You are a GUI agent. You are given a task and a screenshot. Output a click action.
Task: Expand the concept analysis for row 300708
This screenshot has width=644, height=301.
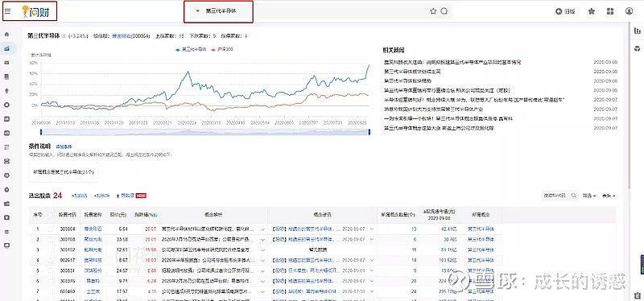pyautogui.click(x=263, y=239)
